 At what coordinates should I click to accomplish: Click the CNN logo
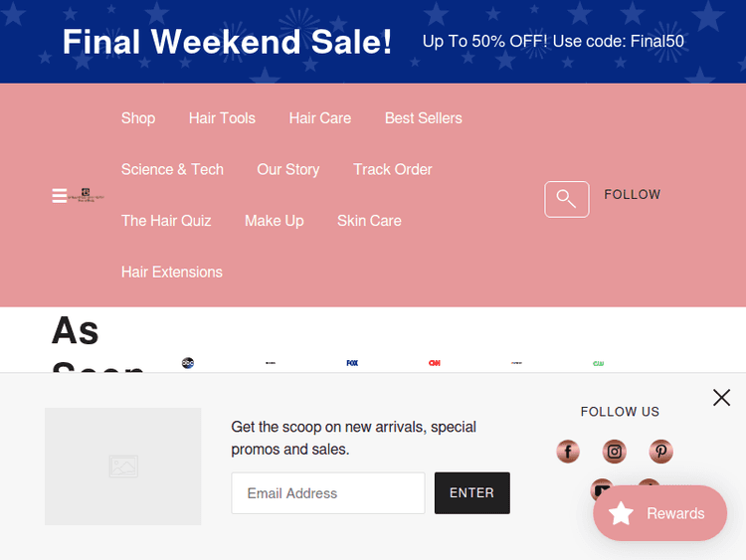click(x=435, y=363)
